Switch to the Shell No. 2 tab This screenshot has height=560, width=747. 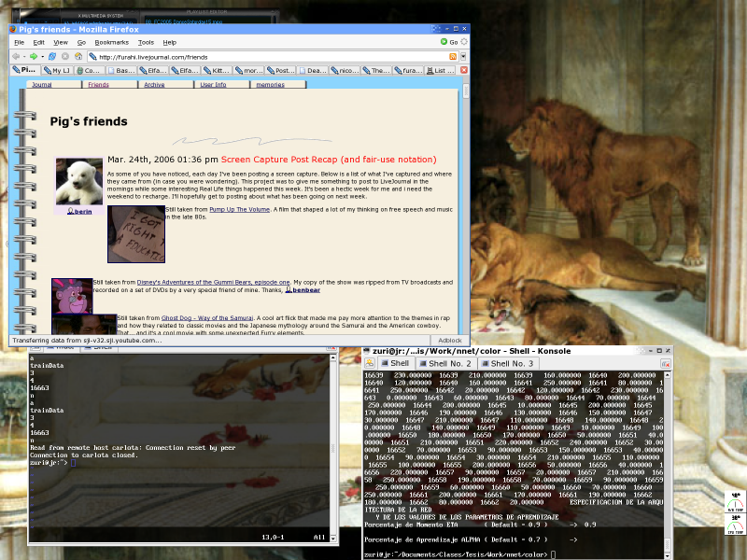(x=448, y=363)
